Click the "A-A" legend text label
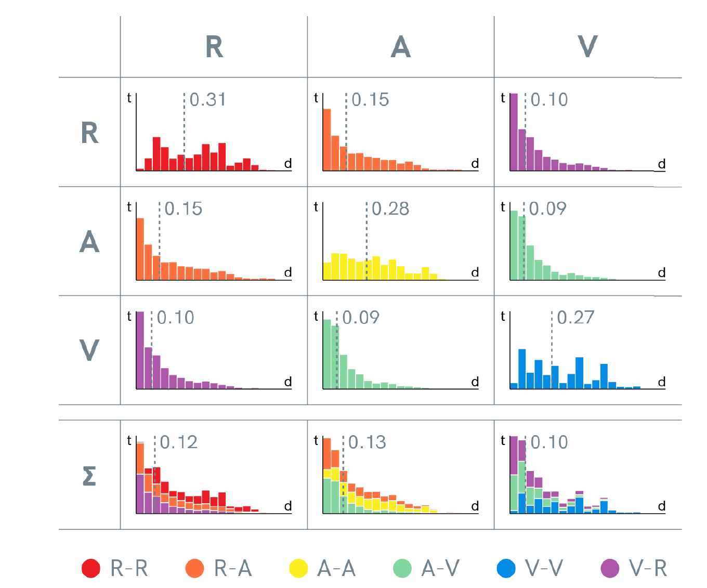707x588 pixels. point(336,568)
